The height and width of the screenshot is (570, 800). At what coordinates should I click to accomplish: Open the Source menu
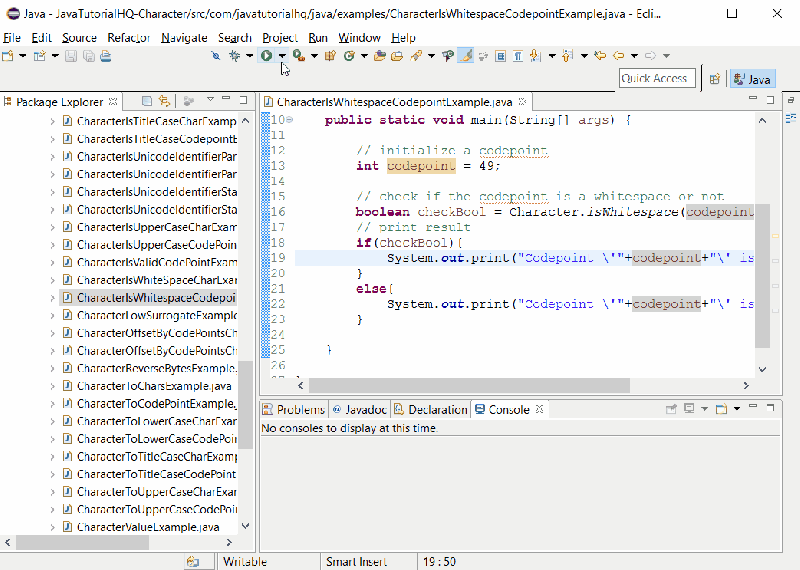(x=79, y=38)
